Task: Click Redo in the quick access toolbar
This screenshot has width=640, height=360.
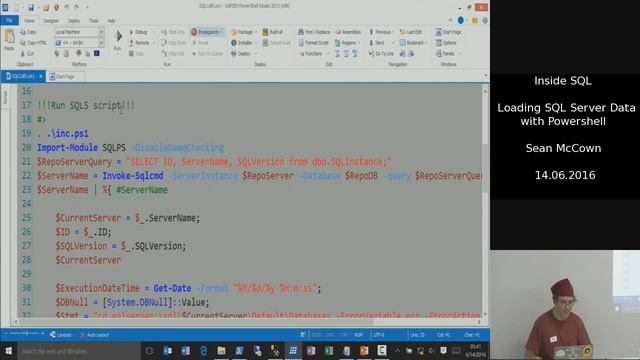Action: (76, 7)
